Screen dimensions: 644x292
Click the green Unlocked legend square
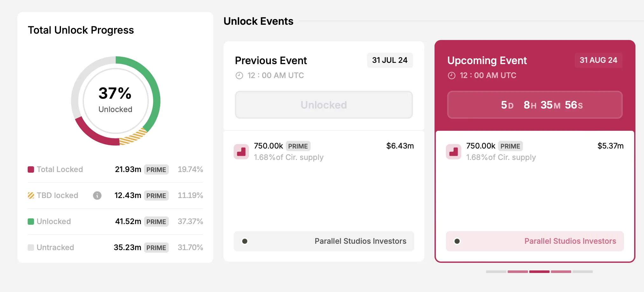[x=31, y=222]
